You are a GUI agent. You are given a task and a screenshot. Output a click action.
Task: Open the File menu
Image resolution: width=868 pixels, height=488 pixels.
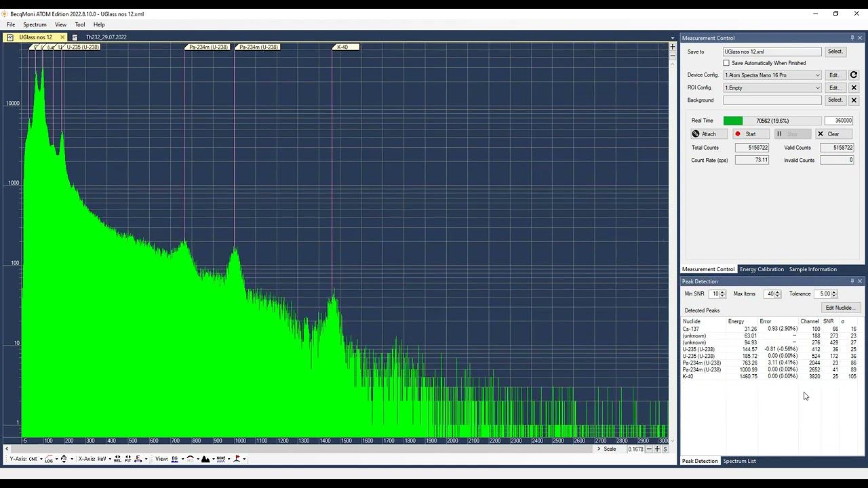11,24
